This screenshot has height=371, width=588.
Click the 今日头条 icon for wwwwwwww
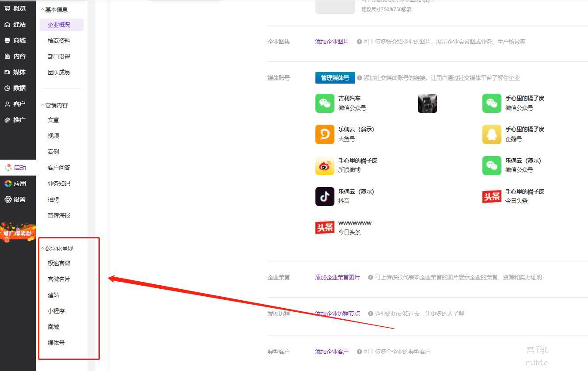click(325, 228)
